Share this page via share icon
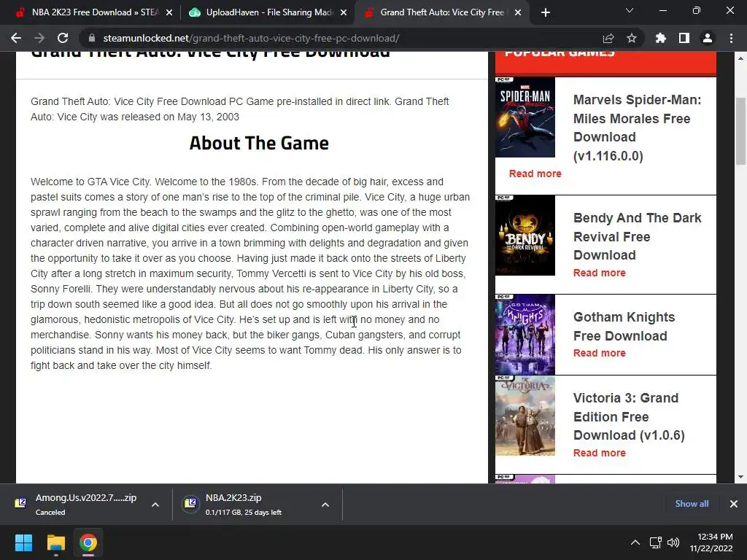The width and height of the screenshot is (747, 560). tap(608, 38)
